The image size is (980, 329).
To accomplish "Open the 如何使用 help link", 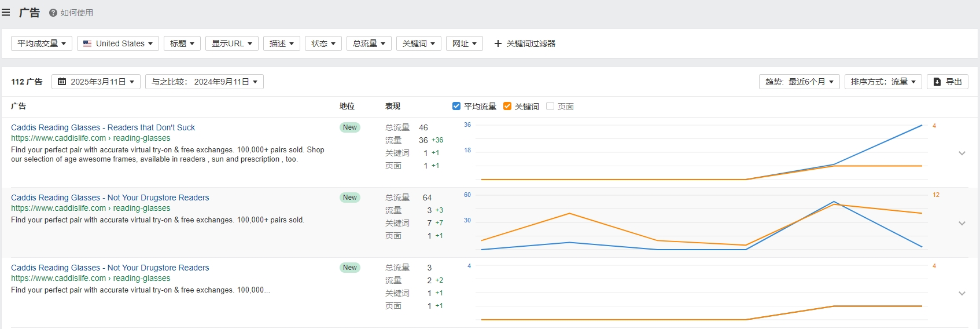I will click(x=77, y=13).
